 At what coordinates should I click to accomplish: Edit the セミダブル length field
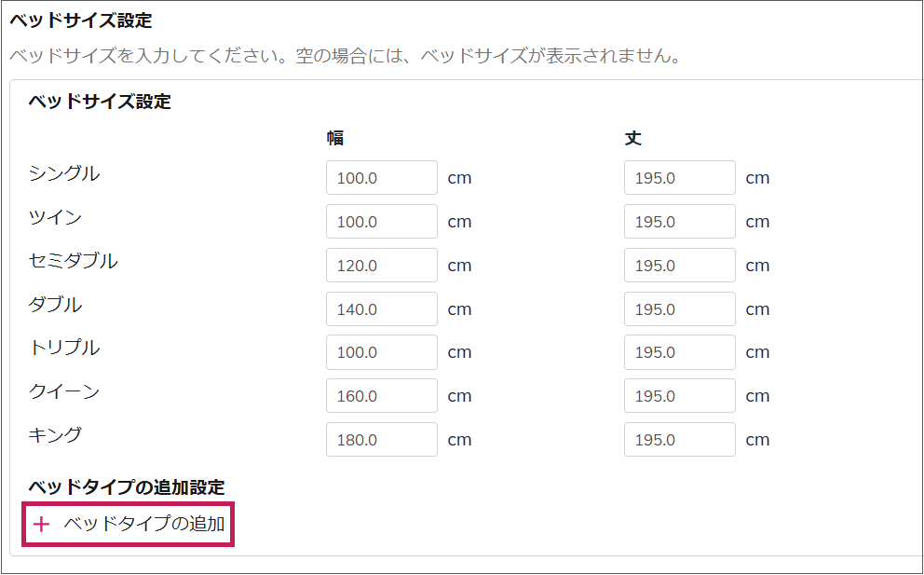[x=680, y=265]
